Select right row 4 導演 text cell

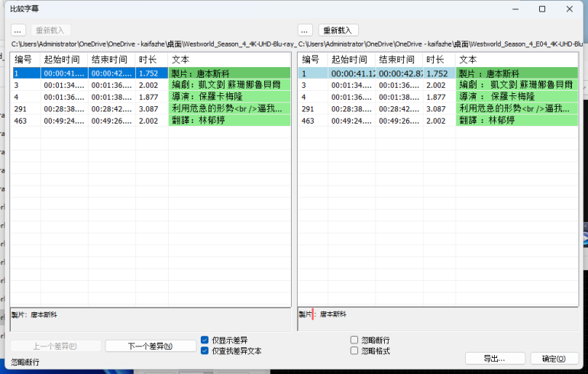point(517,97)
